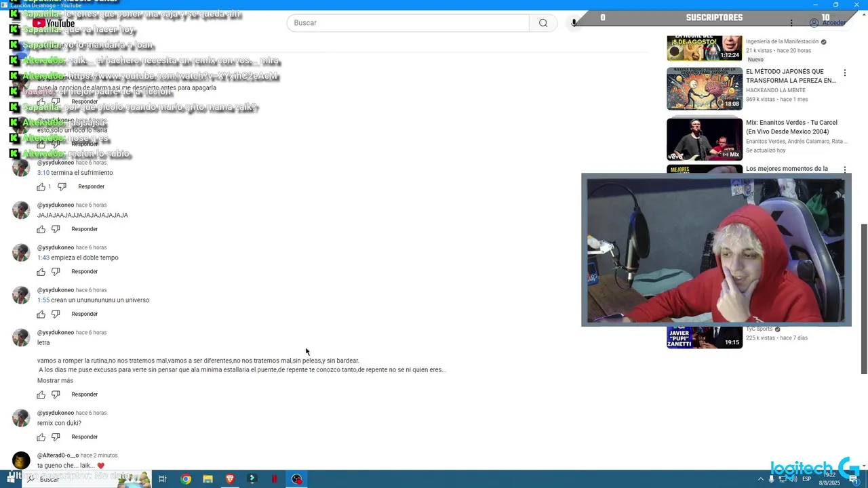Click the YouTube search magnifier button

coord(543,23)
